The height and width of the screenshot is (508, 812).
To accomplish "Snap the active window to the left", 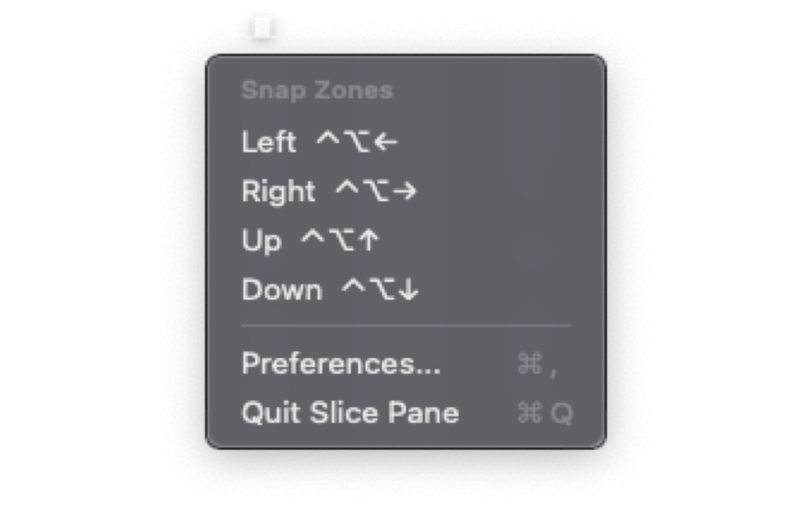I will pos(316,142).
